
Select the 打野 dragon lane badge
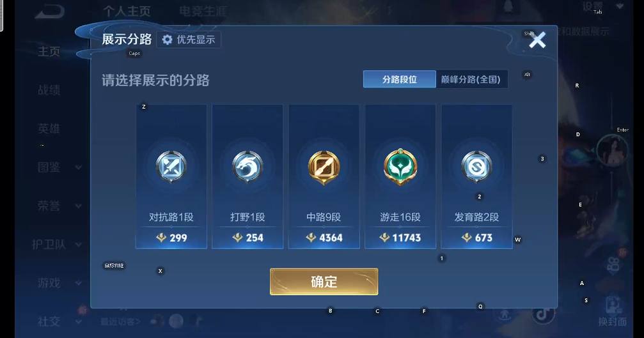point(247,167)
